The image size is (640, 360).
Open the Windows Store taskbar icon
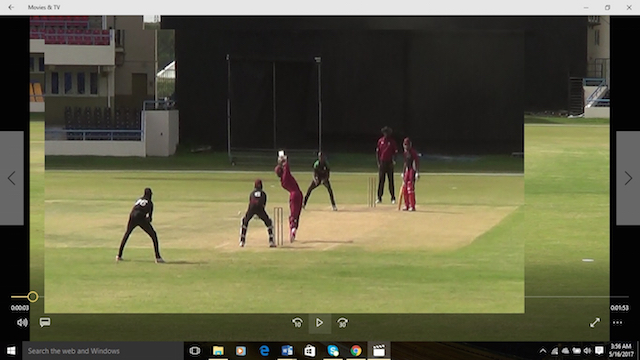[x=310, y=351]
